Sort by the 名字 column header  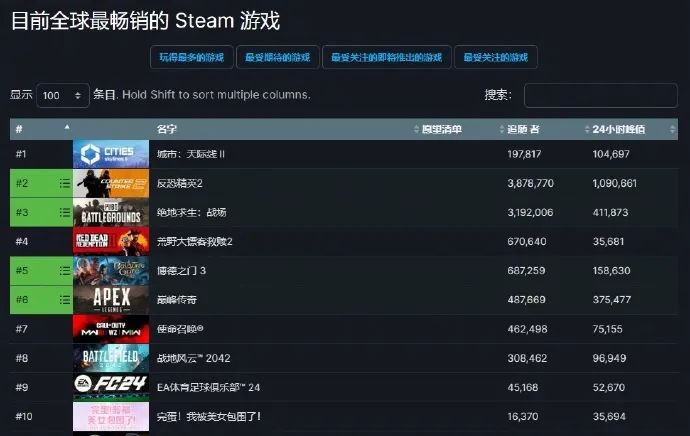click(167, 129)
